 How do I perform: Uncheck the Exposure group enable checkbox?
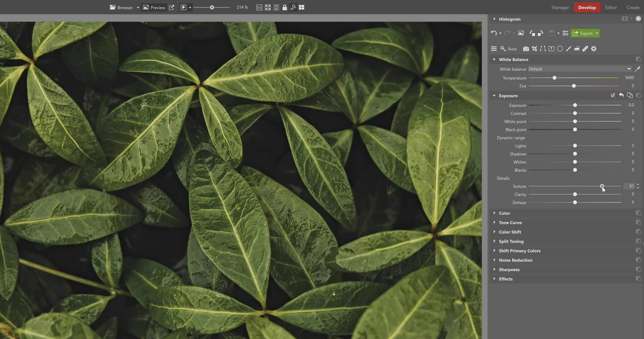[x=613, y=95]
